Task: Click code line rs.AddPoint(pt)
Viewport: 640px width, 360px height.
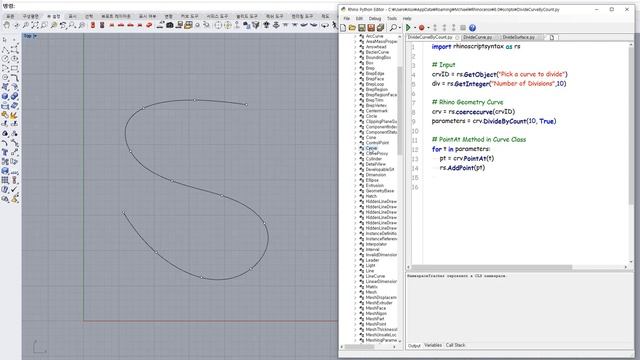Action: [x=462, y=168]
